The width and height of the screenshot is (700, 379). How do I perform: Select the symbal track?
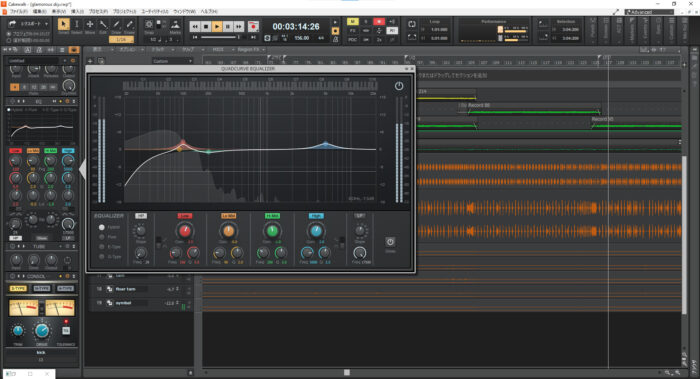(x=123, y=303)
